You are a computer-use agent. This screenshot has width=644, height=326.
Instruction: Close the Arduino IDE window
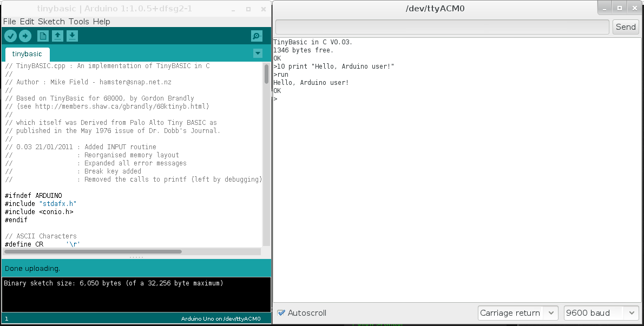[x=264, y=9]
